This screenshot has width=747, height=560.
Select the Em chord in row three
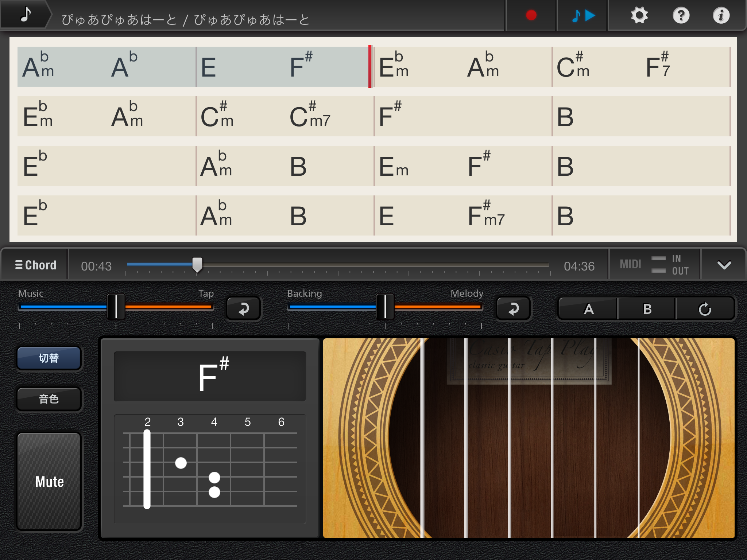(x=393, y=167)
